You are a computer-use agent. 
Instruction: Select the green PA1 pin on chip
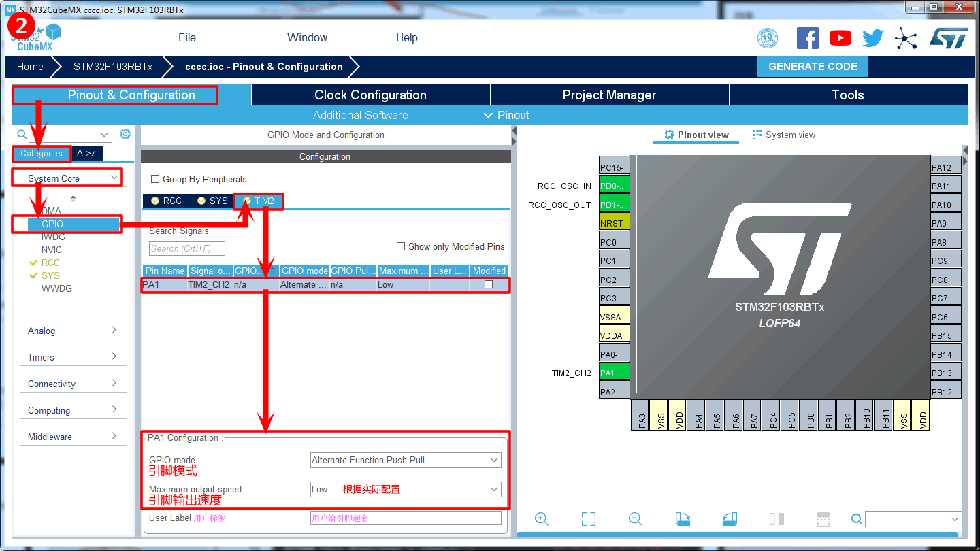(x=614, y=373)
